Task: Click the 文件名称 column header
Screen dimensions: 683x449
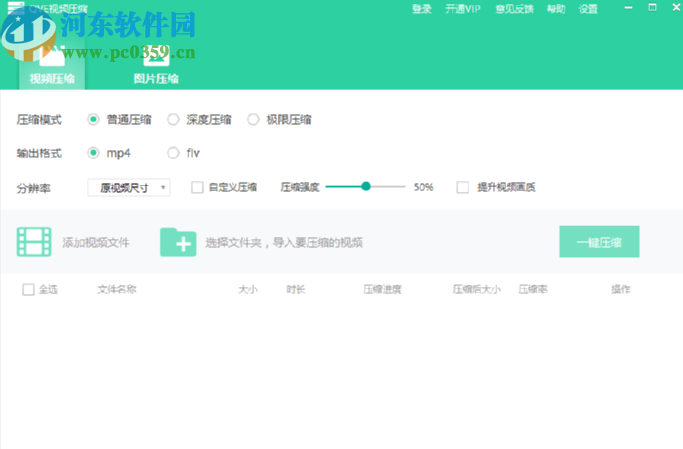Action: tap(117, 289)
